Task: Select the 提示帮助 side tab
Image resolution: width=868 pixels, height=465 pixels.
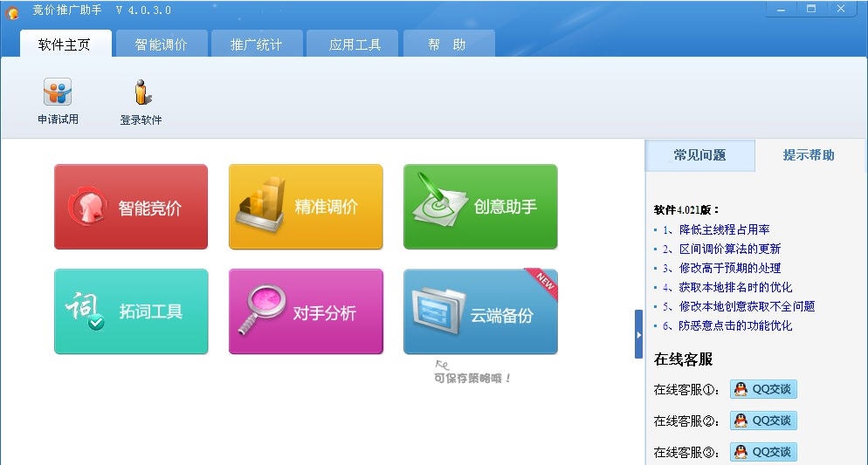Action: tap(809, 155)
